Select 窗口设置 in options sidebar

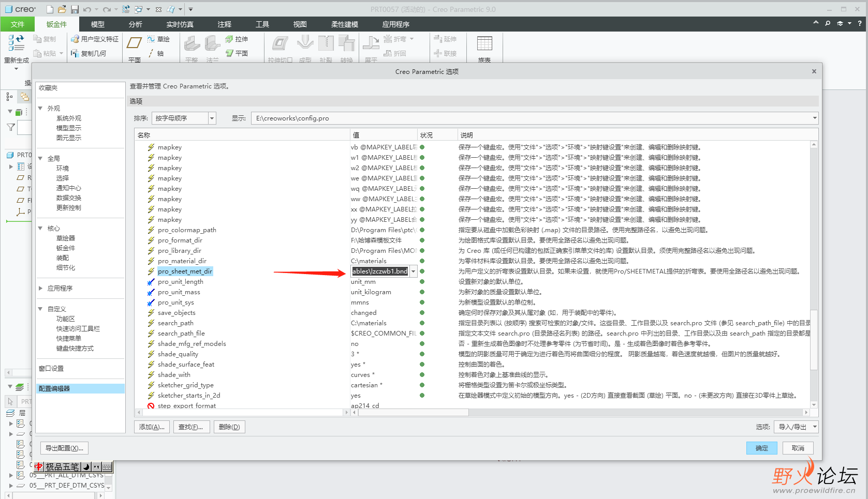tap(51, 369)
